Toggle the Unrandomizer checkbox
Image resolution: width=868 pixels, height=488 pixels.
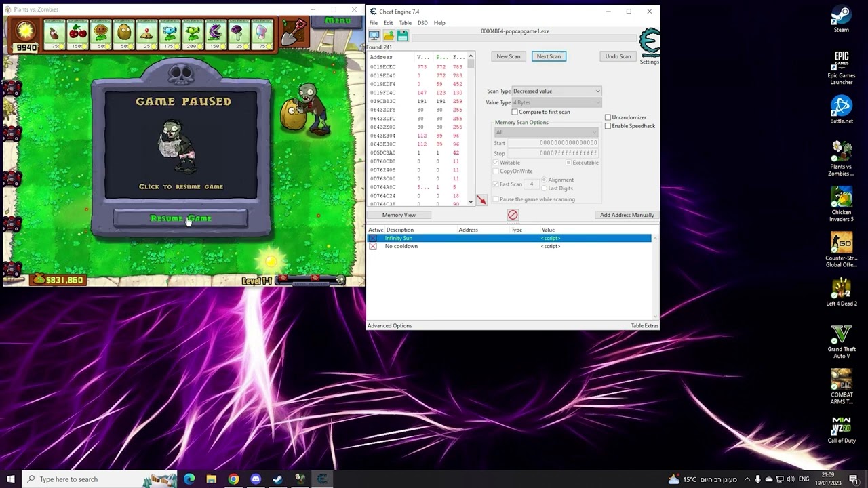[x=608, y=117]
